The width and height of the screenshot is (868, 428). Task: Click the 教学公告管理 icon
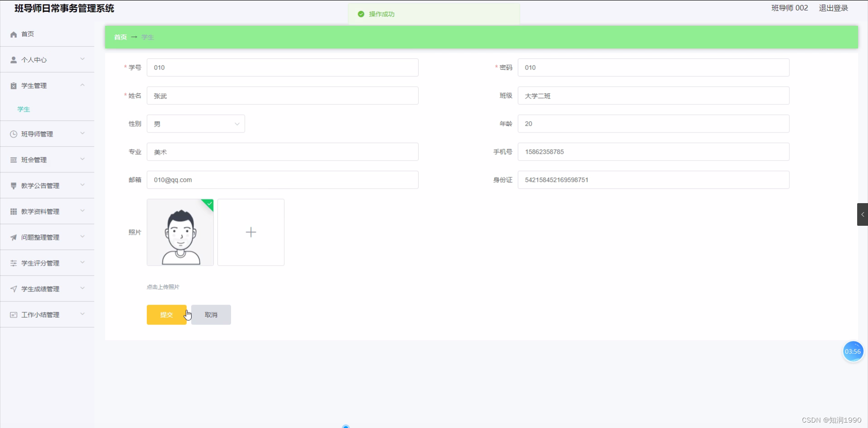point(13,185)
